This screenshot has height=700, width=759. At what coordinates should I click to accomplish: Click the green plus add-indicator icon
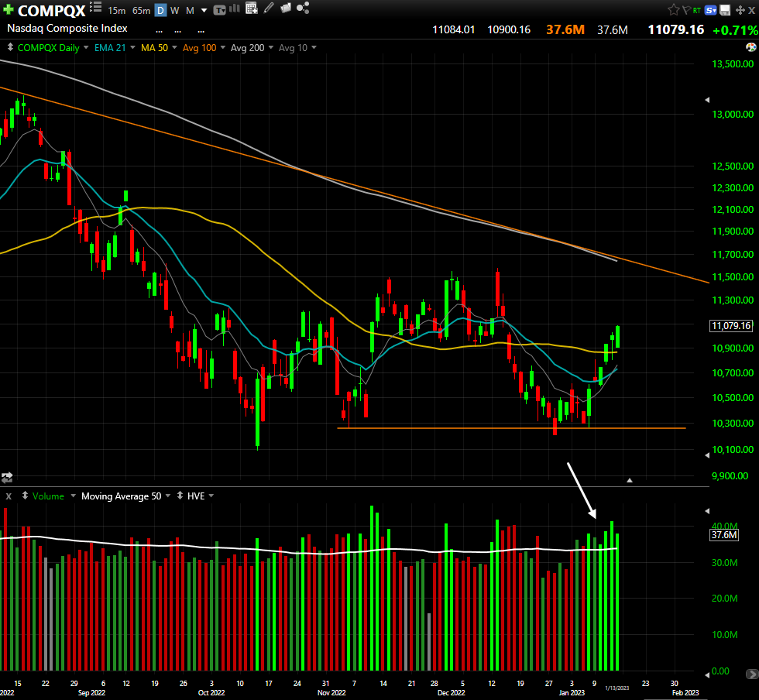pos(8,9)
